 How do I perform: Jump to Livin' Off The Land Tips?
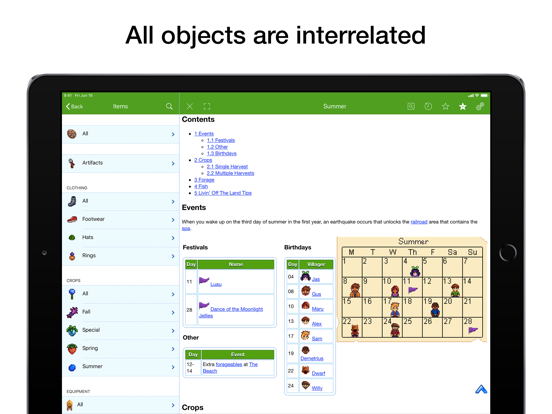click(223, 193)
